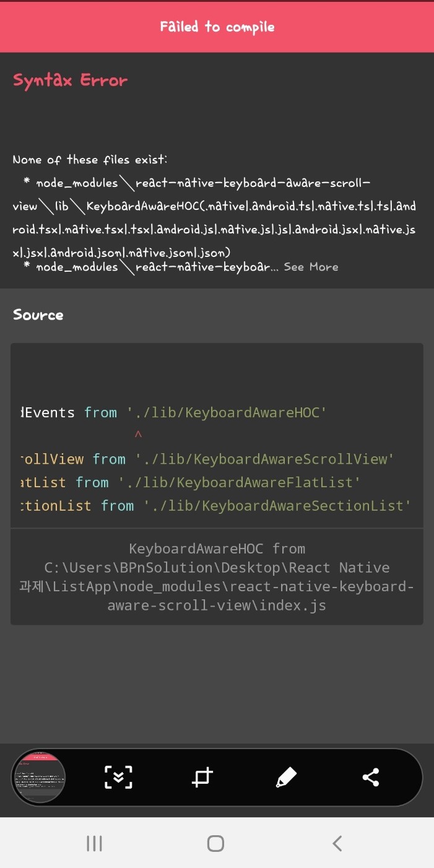Select the crop screenshot icon
Viewport: 434px width, 868px height.
(x=202, y=777)
